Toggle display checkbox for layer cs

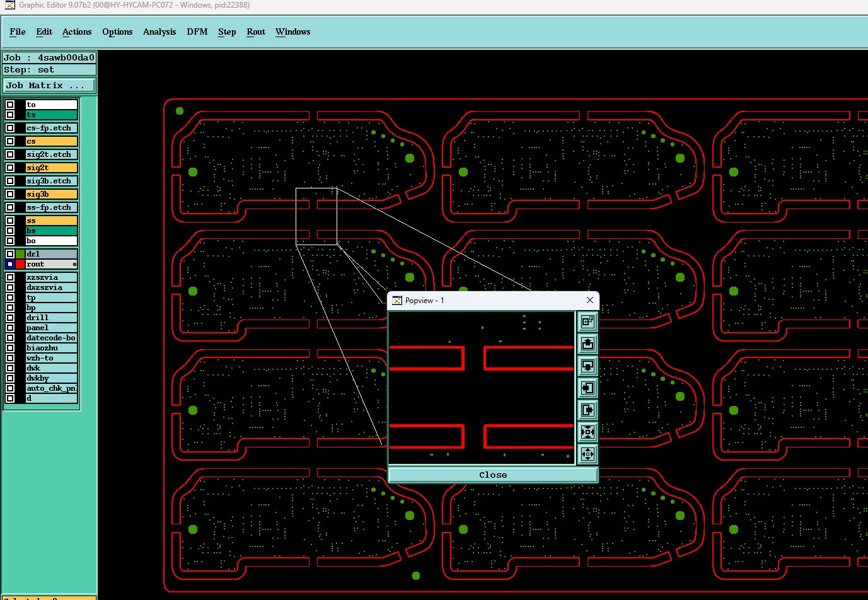pos(10,141)
